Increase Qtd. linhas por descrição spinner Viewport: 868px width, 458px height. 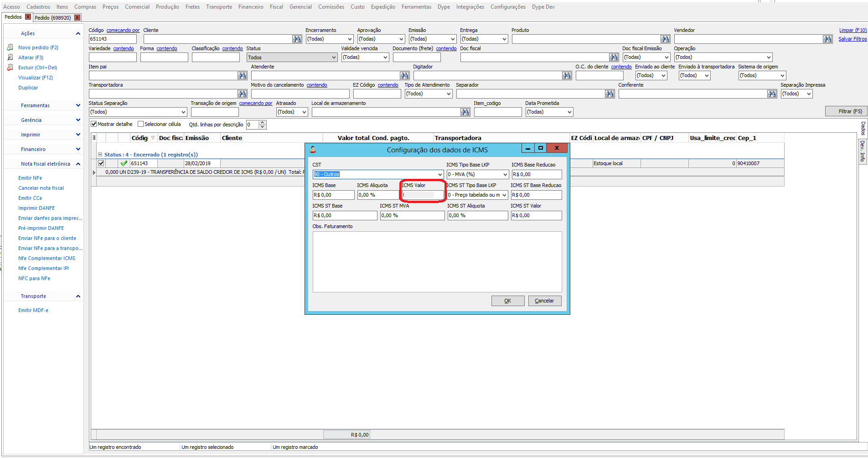coord(262,122)
